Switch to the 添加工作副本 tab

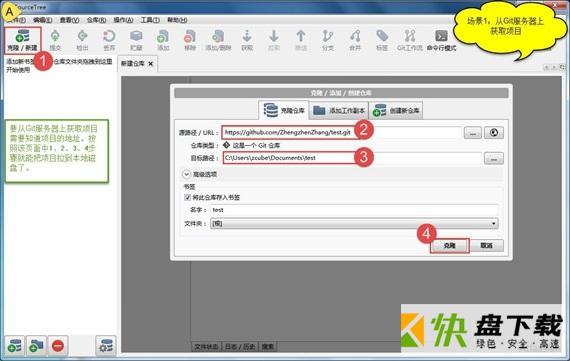click(x=339, y=110)
